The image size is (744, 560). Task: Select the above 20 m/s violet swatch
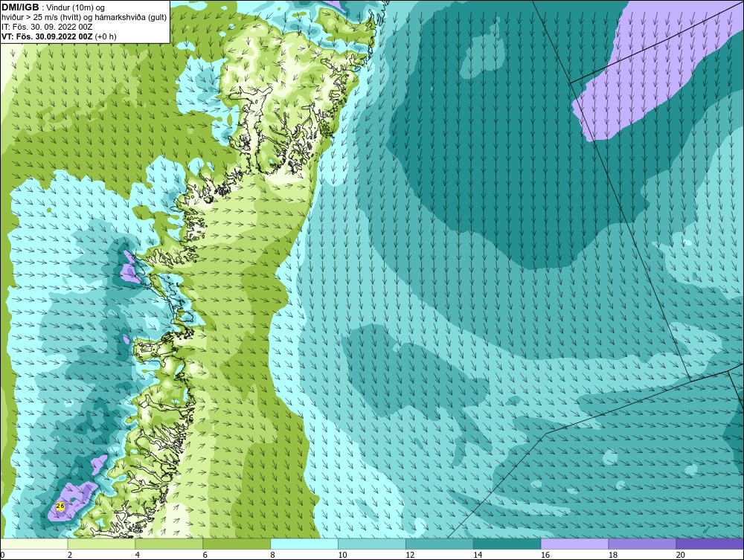pos(710,544)
